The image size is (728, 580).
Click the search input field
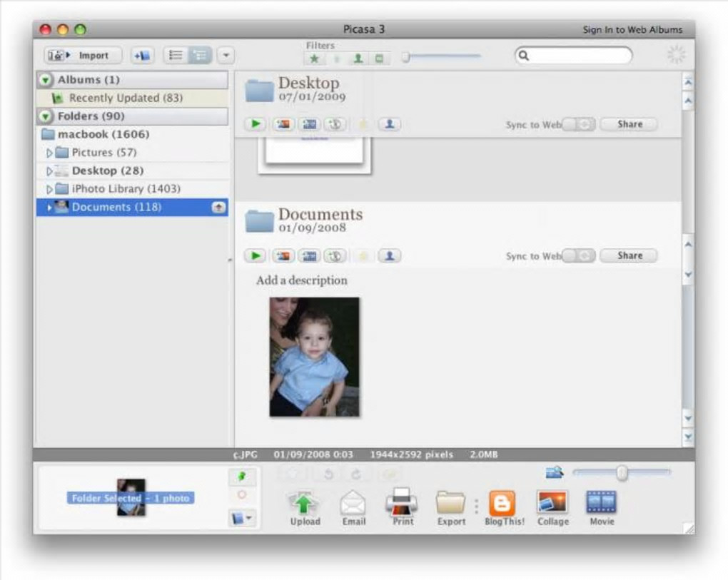pos(580,55)
